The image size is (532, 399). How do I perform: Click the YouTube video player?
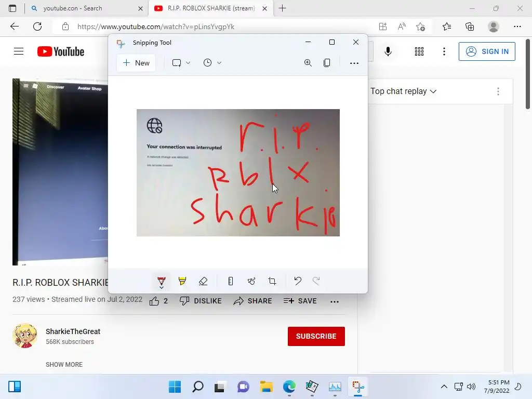coord(60,172)
